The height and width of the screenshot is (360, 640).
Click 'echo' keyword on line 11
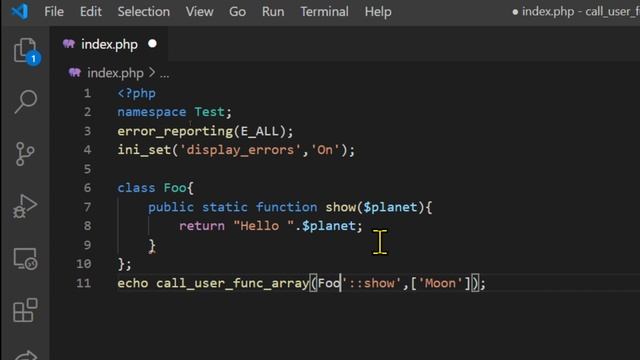[133, 283]
